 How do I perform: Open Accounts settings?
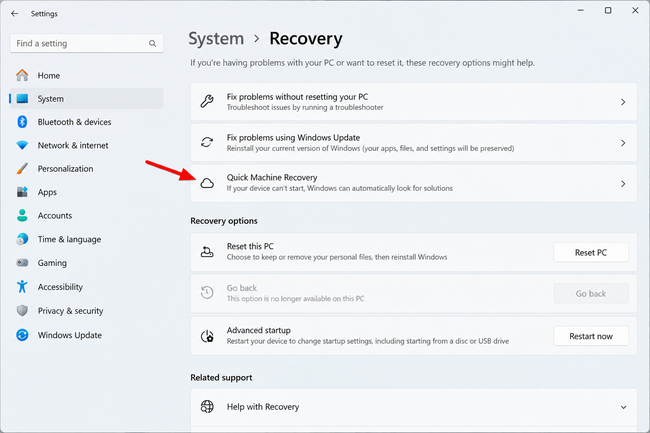tap(87, 215)
